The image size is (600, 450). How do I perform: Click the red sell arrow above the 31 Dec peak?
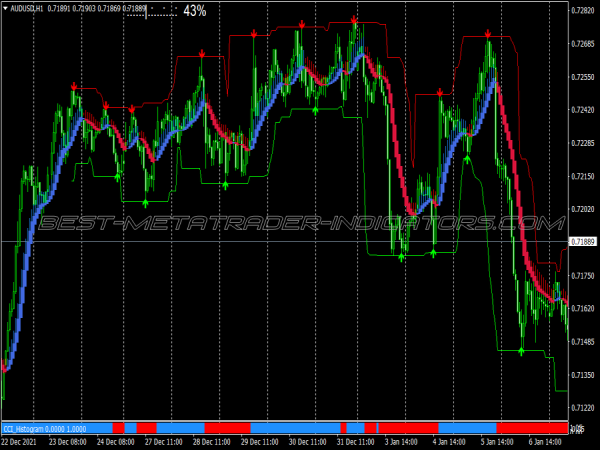click(354, 21)
